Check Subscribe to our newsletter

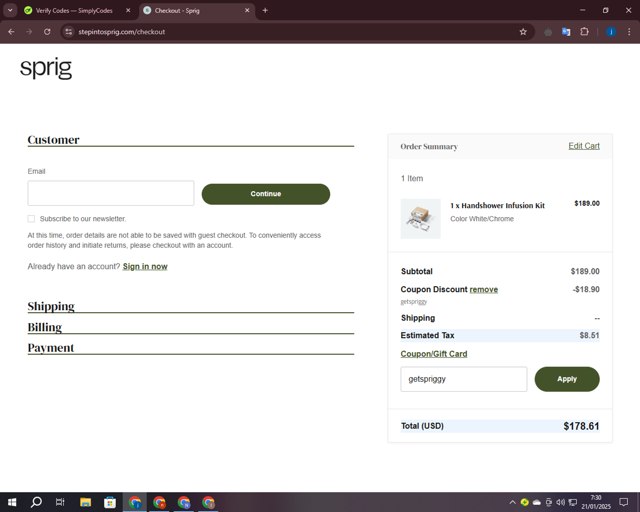pos(31,219)
